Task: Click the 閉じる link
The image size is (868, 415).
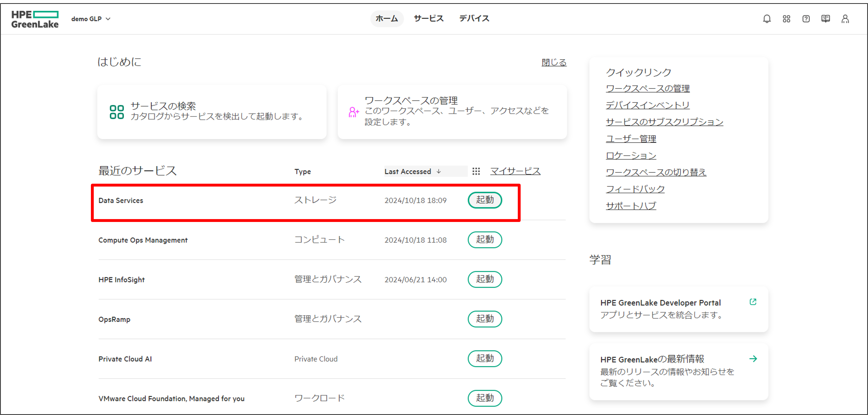Action: pos(554,62)
